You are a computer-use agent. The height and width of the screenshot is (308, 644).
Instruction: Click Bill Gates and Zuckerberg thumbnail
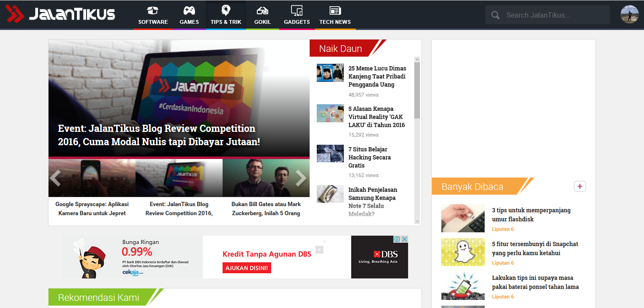coord(266,178)
